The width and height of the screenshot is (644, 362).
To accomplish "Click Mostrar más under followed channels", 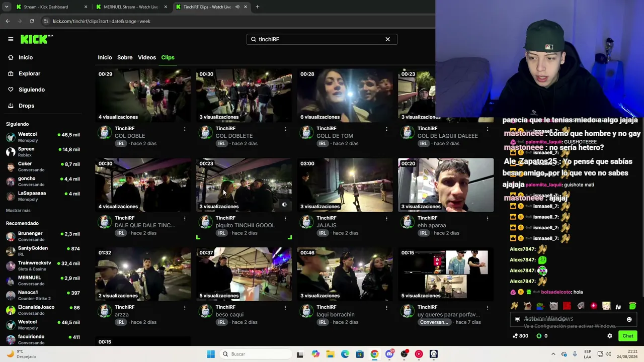I will 18,210.
